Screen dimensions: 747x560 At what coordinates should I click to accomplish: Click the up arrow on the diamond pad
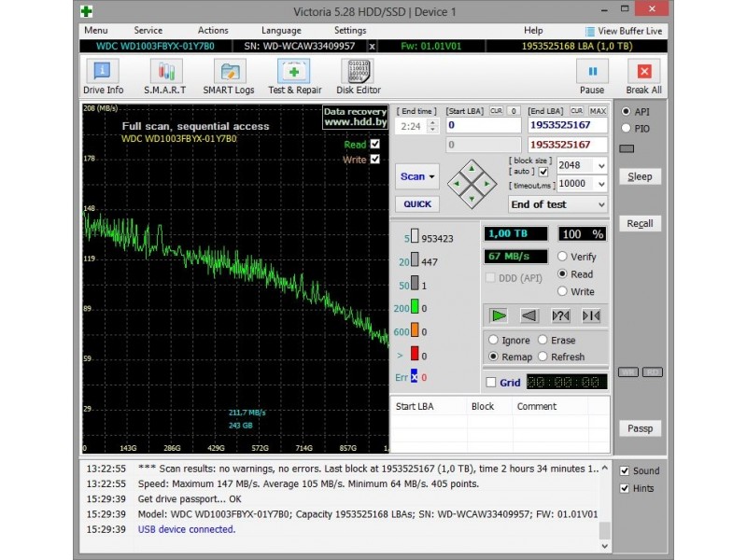(472, 169)
